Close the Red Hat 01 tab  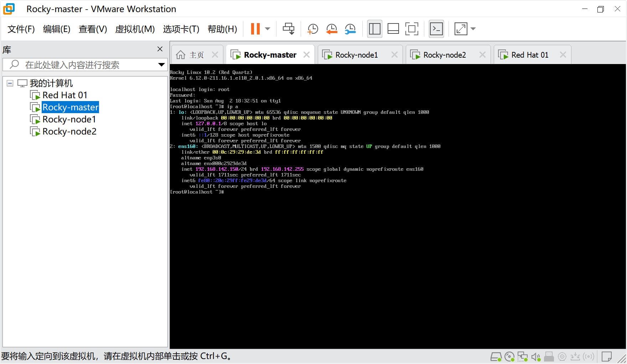tap(563, 55)
